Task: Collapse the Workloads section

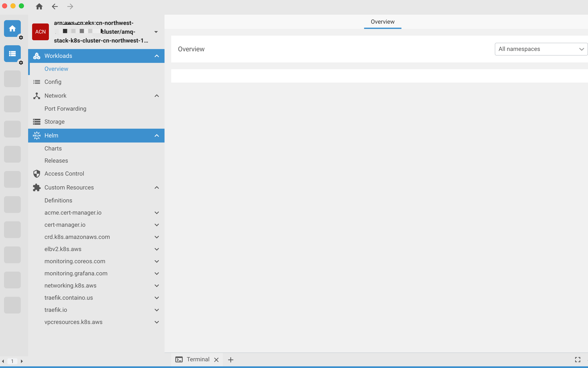Action: 156,56
